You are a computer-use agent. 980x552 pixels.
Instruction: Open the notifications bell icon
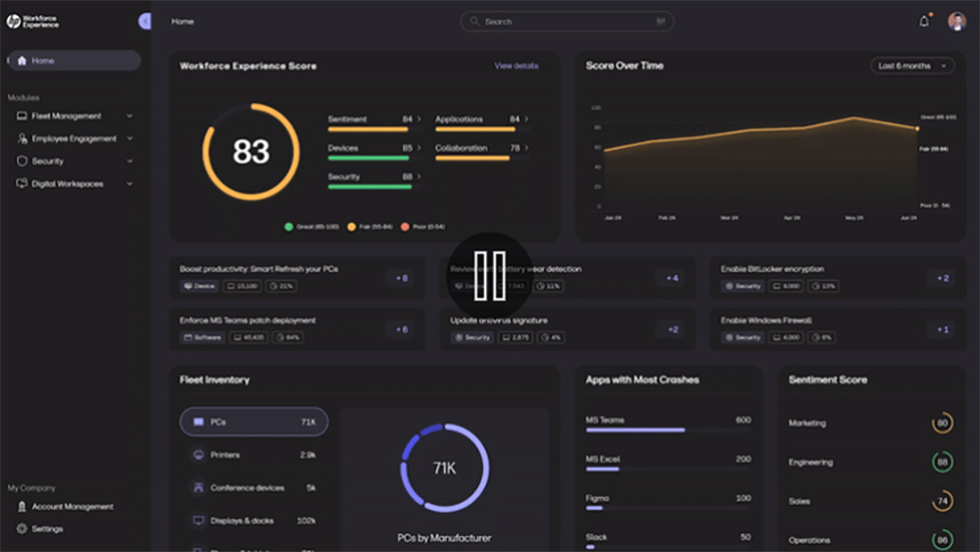[924, 22]
